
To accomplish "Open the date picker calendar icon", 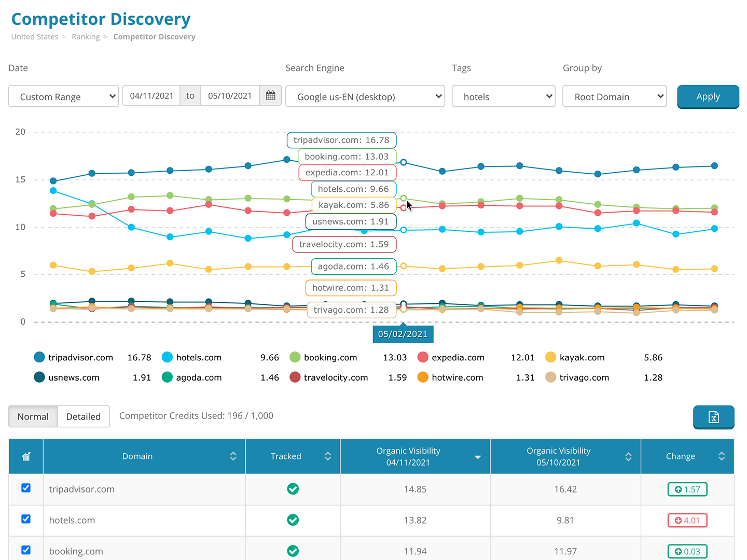I will pyautogui.click(x=270, y=95).
